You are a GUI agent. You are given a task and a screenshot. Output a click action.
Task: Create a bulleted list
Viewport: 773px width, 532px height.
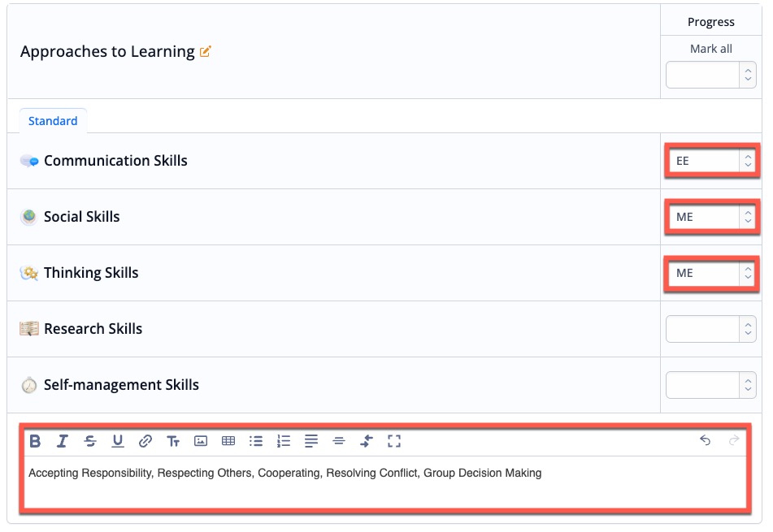tap(256, 441)
